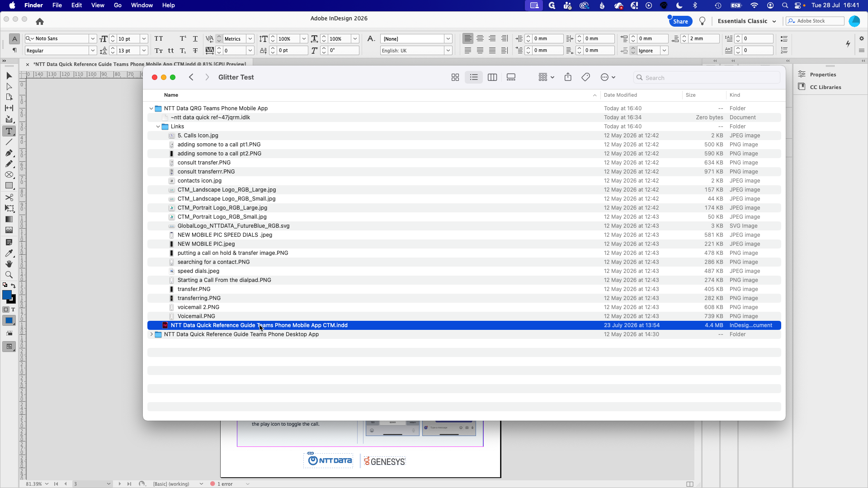Select the Zoom tool magnifier
Screen dimensions: 868x488
[9, 275]
